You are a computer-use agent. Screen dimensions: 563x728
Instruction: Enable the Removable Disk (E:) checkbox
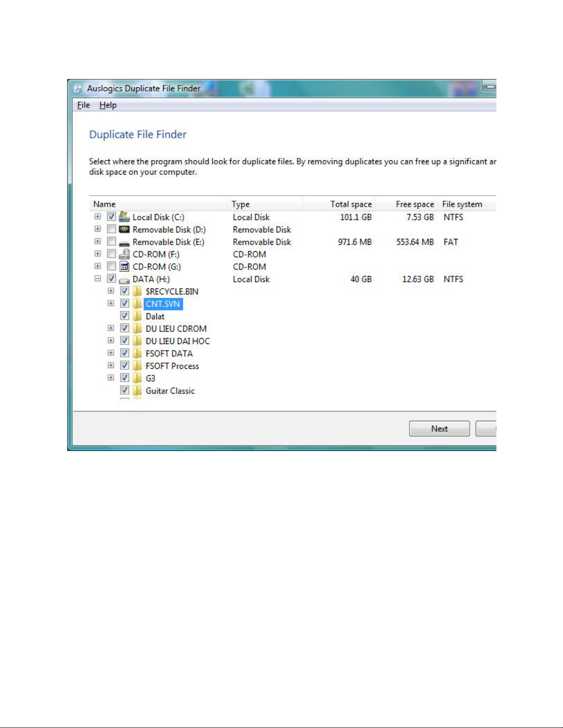pos(111,242)
